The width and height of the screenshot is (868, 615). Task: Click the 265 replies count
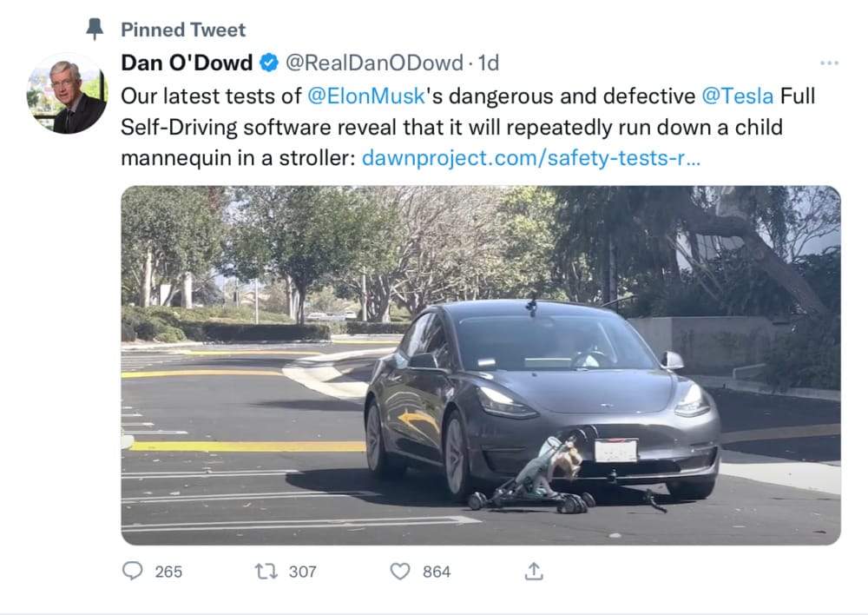point(168,571)
